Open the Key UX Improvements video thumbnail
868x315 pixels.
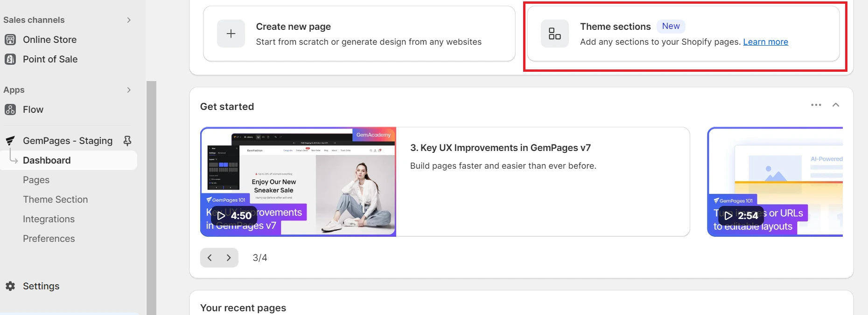[298, 182]
